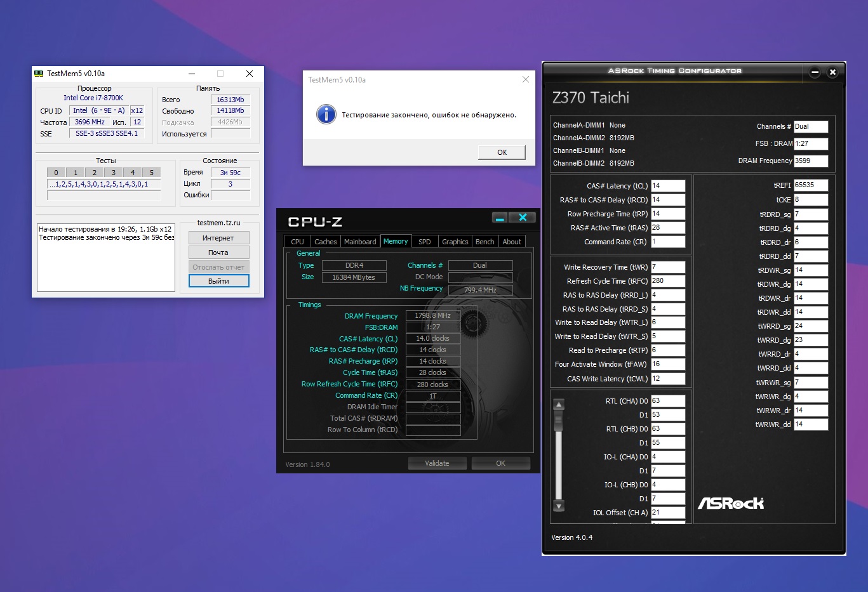Screen dimensions: 868x592
Task: Click the Refresh Cycle Time (tRFC) field
Action: (668, 281)
